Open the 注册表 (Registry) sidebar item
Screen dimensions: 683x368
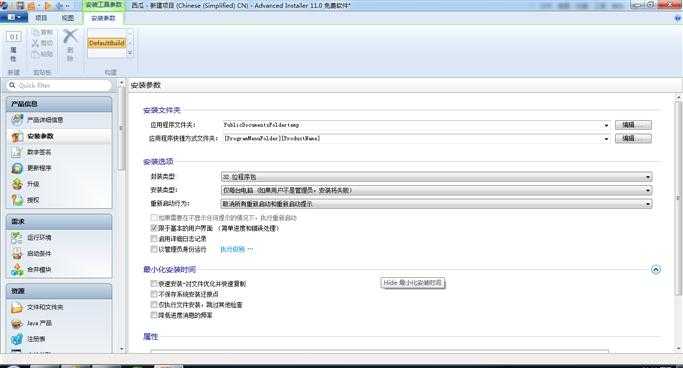pyautogui.click(x=59, y=339)
